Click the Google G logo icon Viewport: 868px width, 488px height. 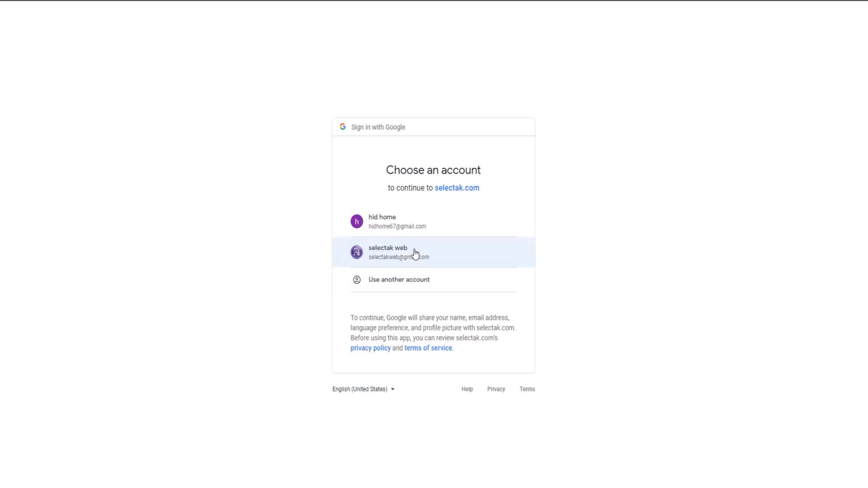click(x=343, y=127)
